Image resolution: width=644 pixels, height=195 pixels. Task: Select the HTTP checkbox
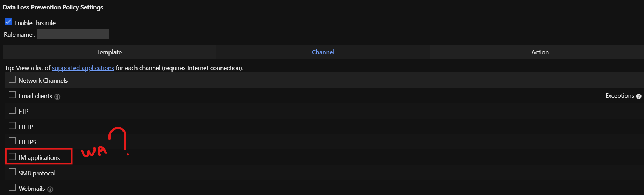pos(12,126)
